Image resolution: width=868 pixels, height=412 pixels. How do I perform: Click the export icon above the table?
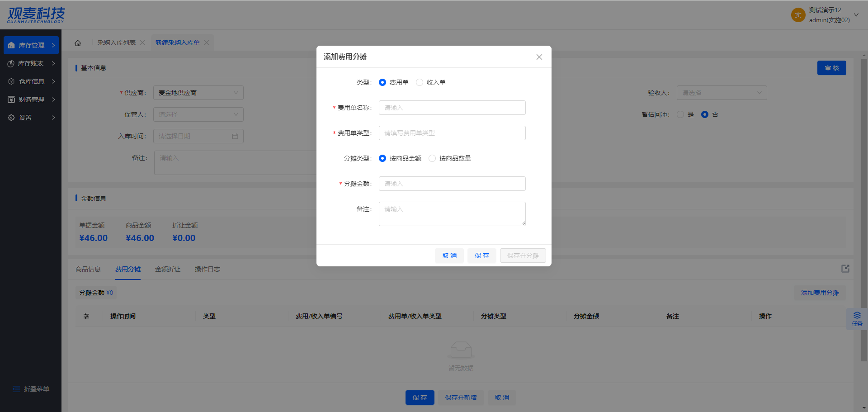[x=845, y=269]
